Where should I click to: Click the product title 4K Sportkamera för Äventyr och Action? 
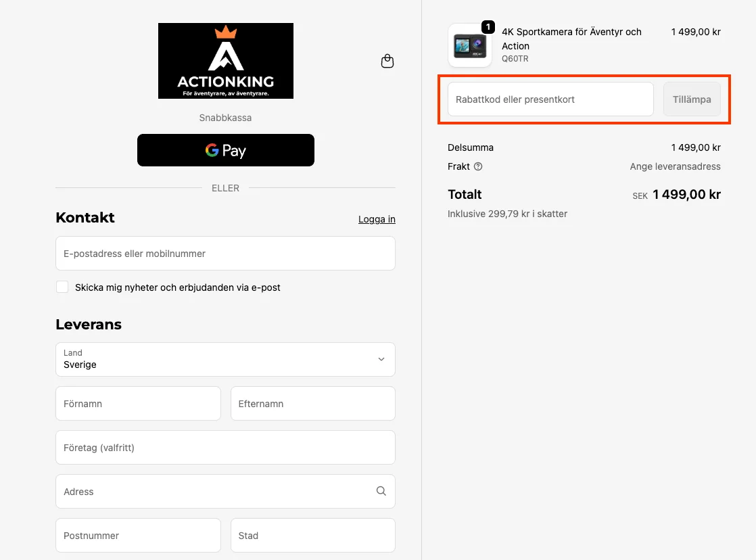[571, 39]
